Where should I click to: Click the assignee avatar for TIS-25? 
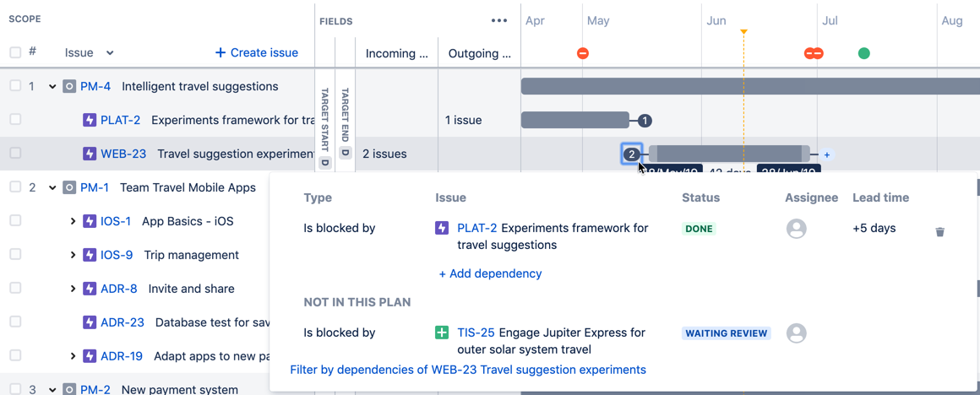point(796,333)
